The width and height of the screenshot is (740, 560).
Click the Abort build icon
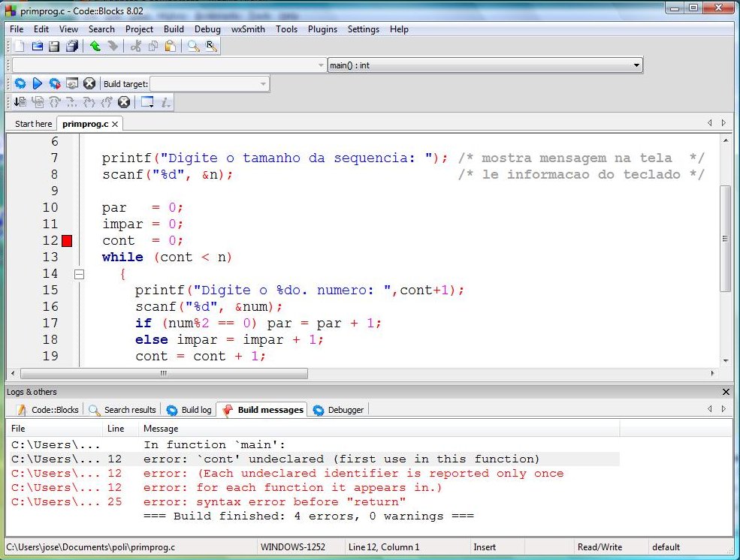click(x=89, y=84)
